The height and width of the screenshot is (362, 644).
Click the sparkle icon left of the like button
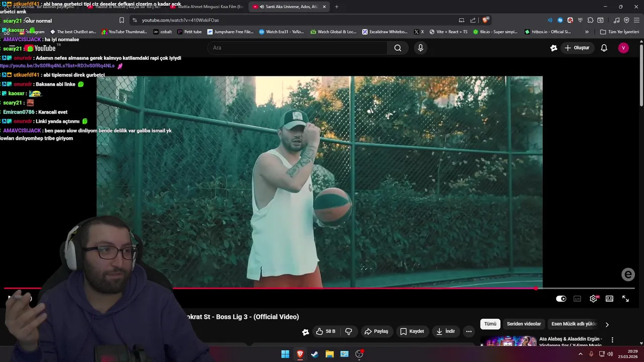click(x=305, y=332)
